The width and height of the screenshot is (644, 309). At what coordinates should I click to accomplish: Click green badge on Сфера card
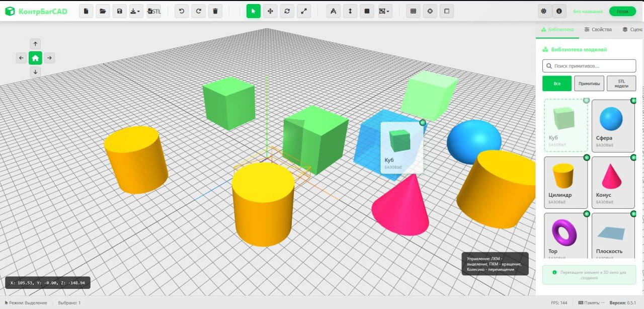click(633, 101)
